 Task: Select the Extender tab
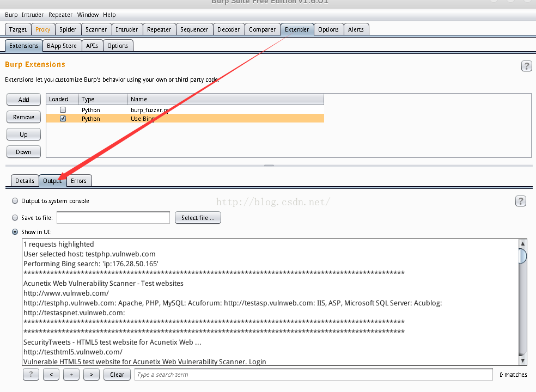point(297,29)
